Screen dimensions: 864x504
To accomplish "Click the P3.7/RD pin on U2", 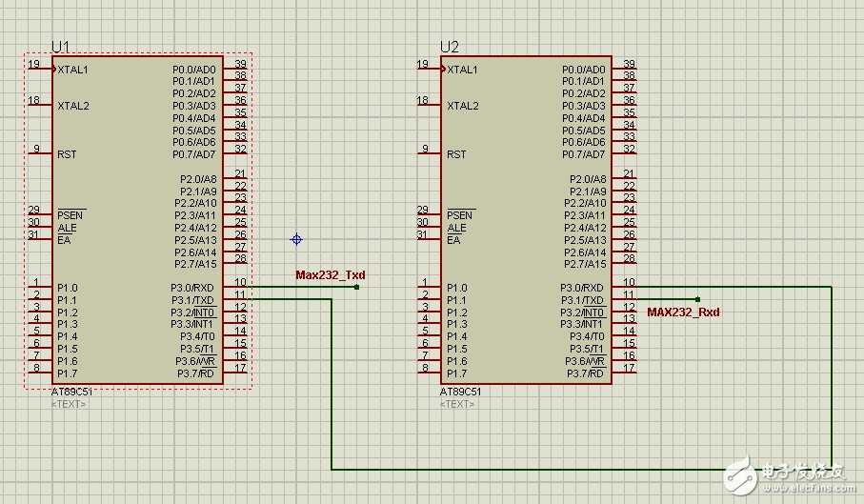I will click(x=586, y=373).
